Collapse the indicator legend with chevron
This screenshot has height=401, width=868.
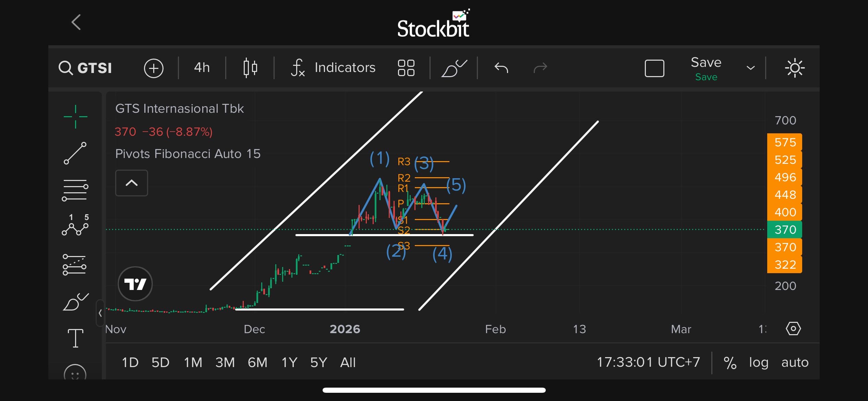[132, 183]
